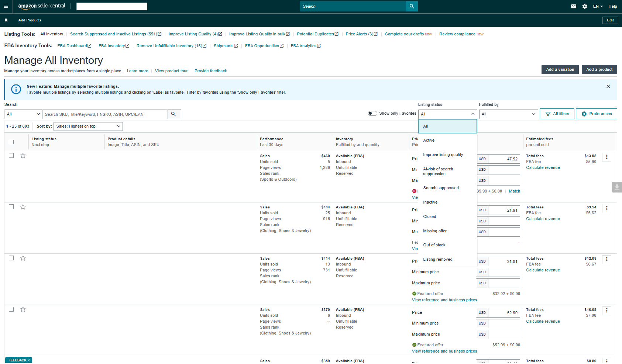Collapse the Listing status dropdown
This screenshot has width=622, height=364.
point(448,114)
